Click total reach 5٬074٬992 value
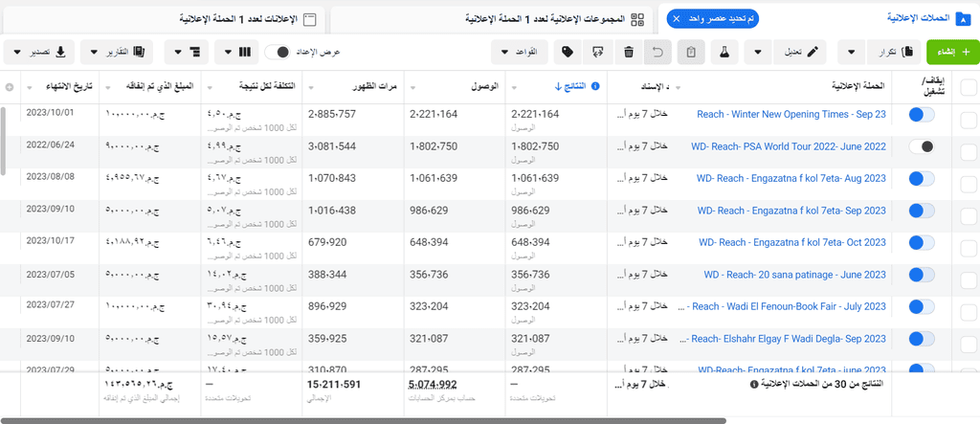The width and height of the screenshot is (980, 424). pos(434,384)
